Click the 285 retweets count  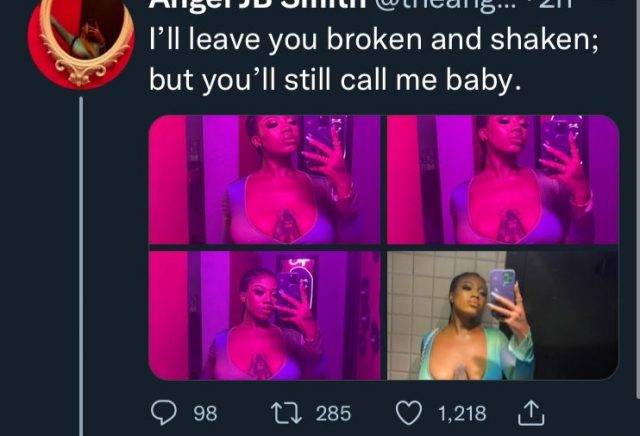(x=333, y=413)
